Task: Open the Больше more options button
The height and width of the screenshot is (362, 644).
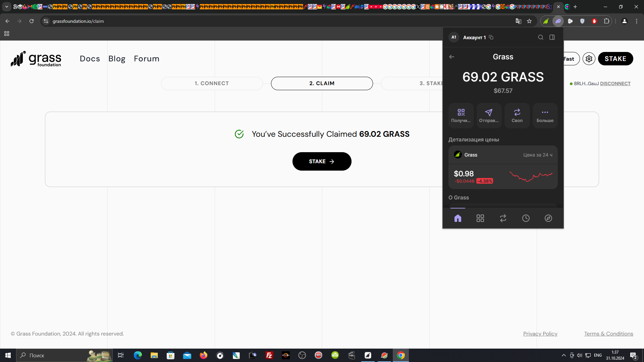Action: click(545, 115)
